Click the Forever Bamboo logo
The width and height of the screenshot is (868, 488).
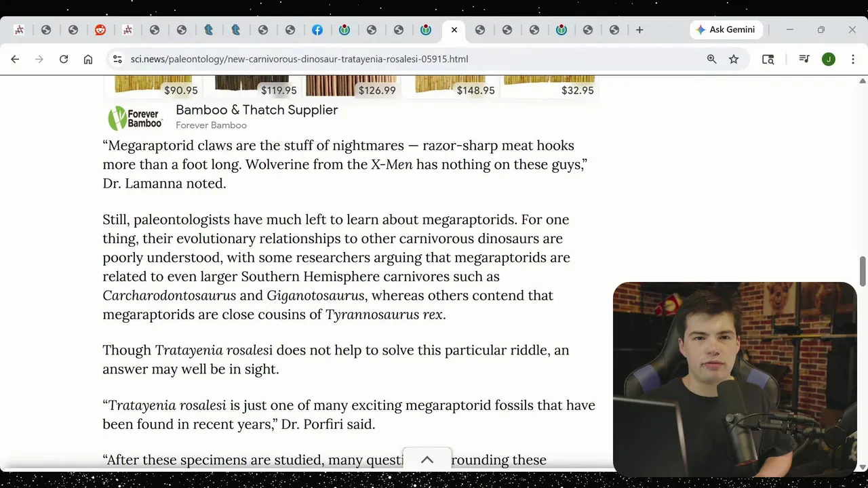click(x=136, y=118)
